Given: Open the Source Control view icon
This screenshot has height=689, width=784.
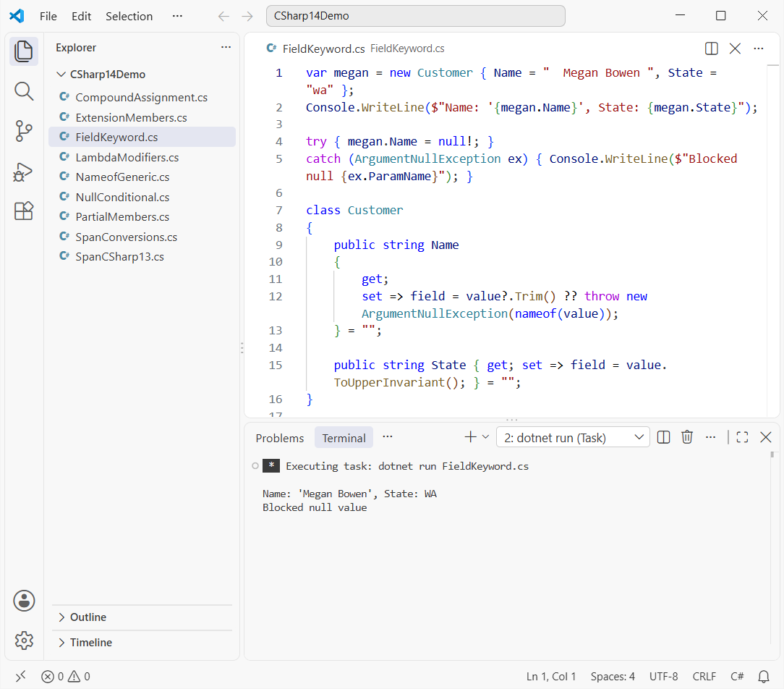Looking at the screenshot, I should point(23,131).
